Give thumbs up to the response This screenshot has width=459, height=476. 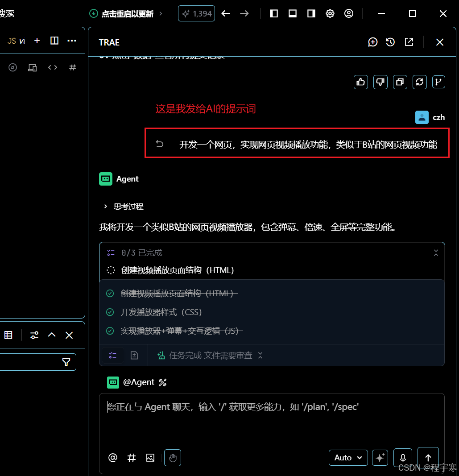360,82
